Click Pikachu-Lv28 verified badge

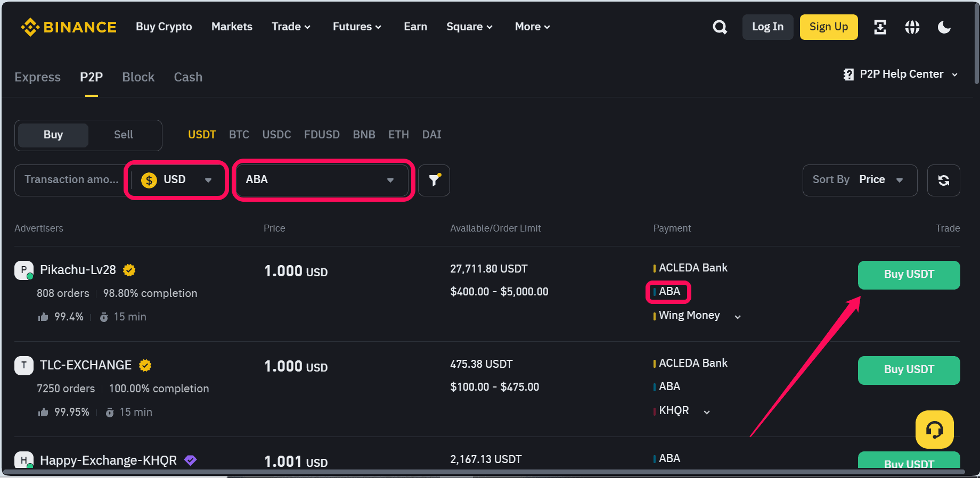click(129, 270)
